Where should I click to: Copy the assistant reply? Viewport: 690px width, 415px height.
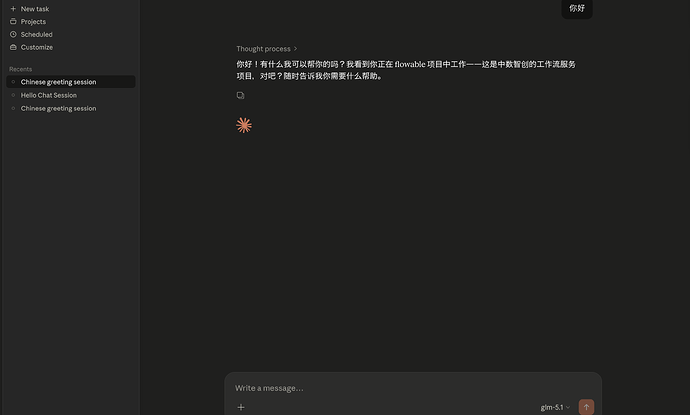[x=240, y=95]
